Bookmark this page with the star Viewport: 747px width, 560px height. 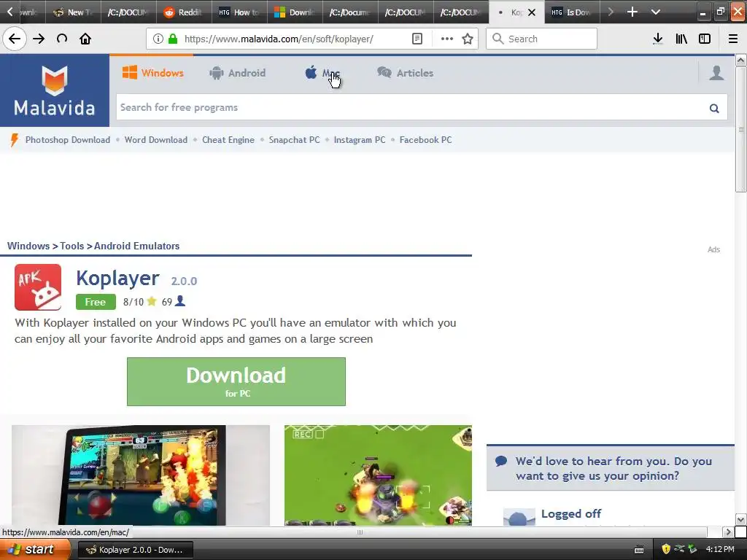pyautogui.click(x=468, y=39)
